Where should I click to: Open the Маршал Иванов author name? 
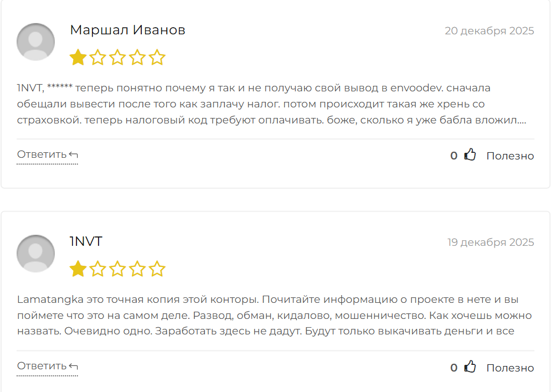coord(127,30)
